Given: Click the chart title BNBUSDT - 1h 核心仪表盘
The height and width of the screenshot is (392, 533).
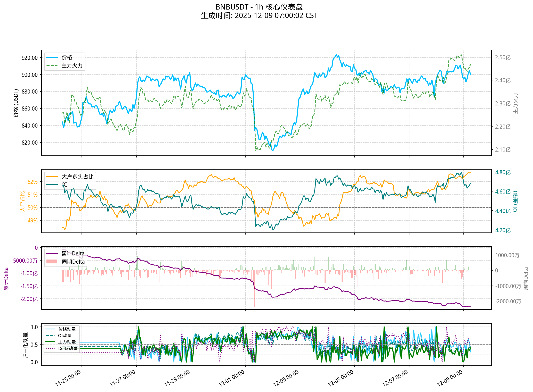Looking at the screenshot, I should pos(259,7).
